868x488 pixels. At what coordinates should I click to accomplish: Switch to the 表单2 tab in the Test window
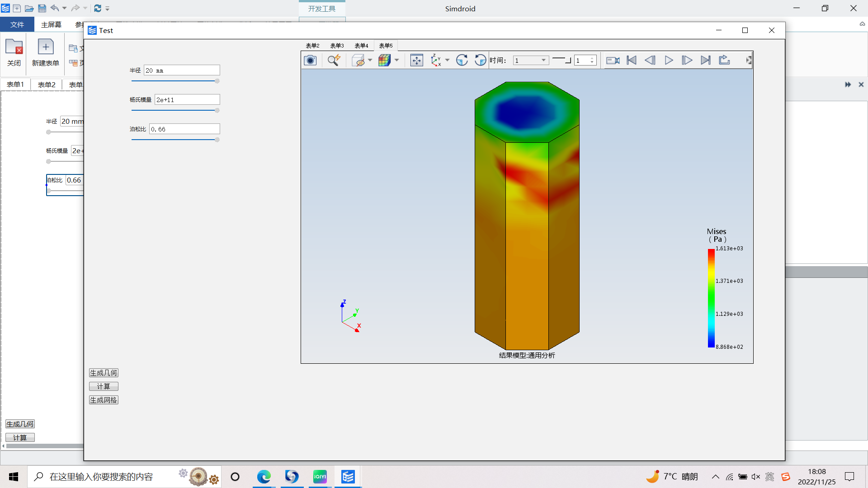(312, 46)
